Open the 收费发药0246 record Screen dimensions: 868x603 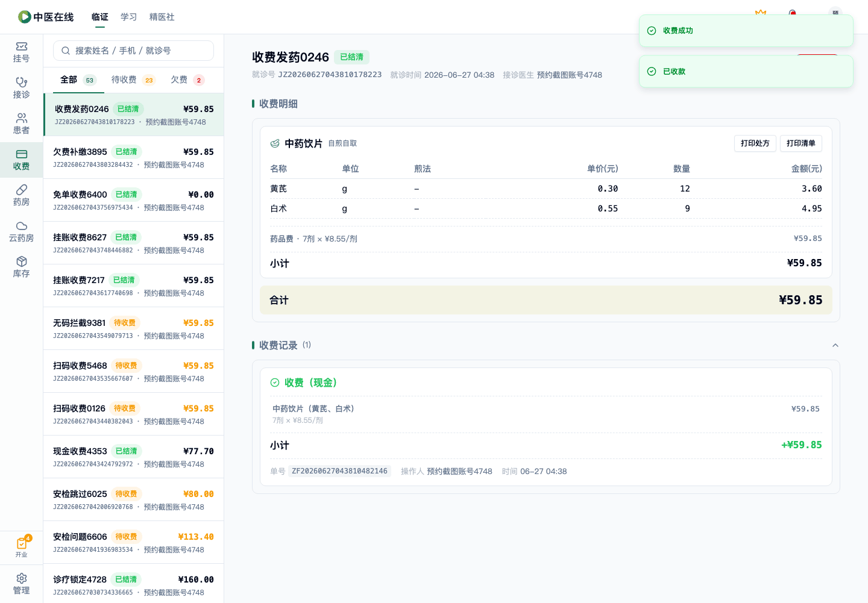[x=134, y=114]
